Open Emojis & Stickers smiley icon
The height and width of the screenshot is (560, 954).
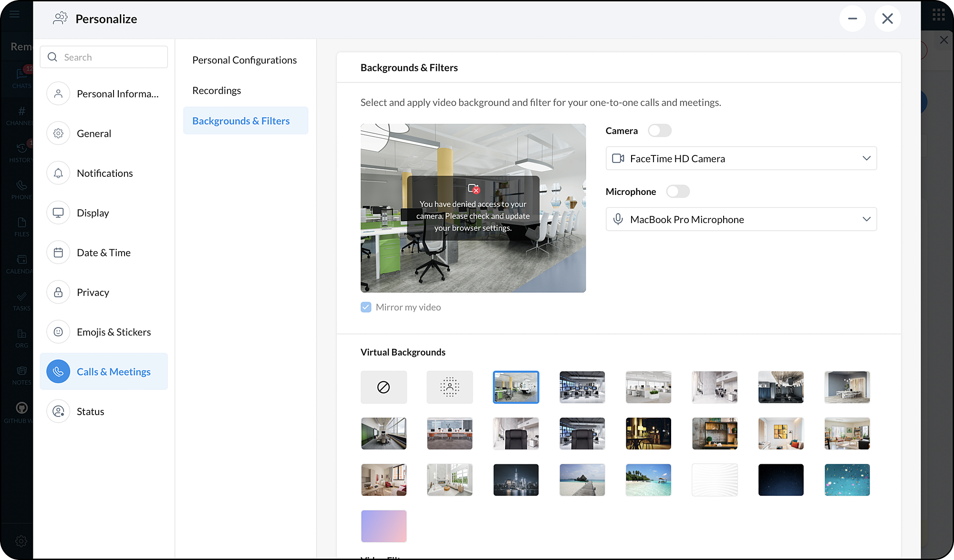coord(58,332)
